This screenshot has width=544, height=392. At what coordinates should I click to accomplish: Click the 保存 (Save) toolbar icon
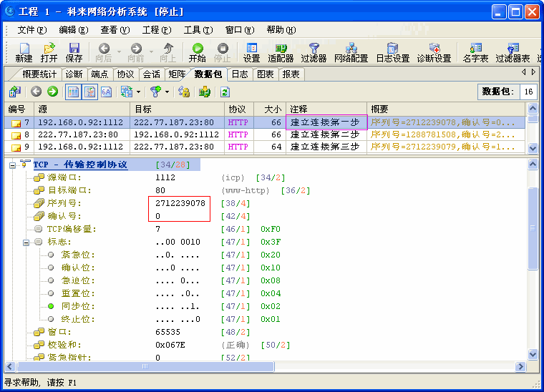point(74,53)
